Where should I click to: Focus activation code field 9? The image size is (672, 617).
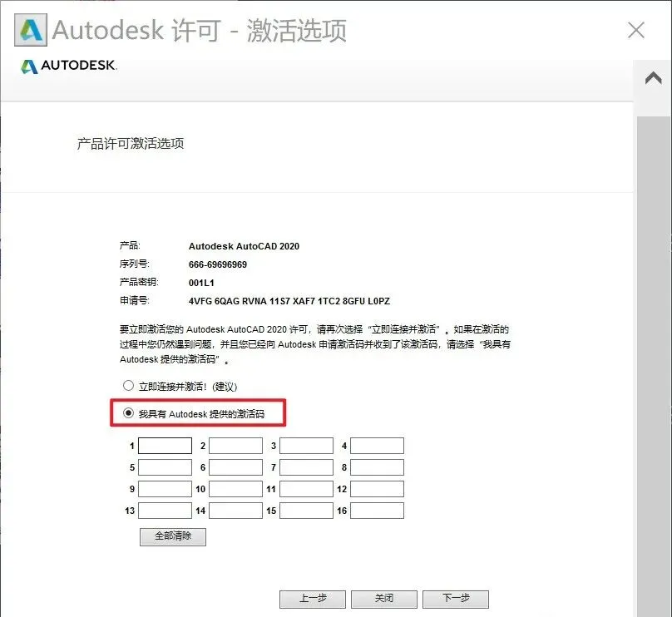(165, 489)
